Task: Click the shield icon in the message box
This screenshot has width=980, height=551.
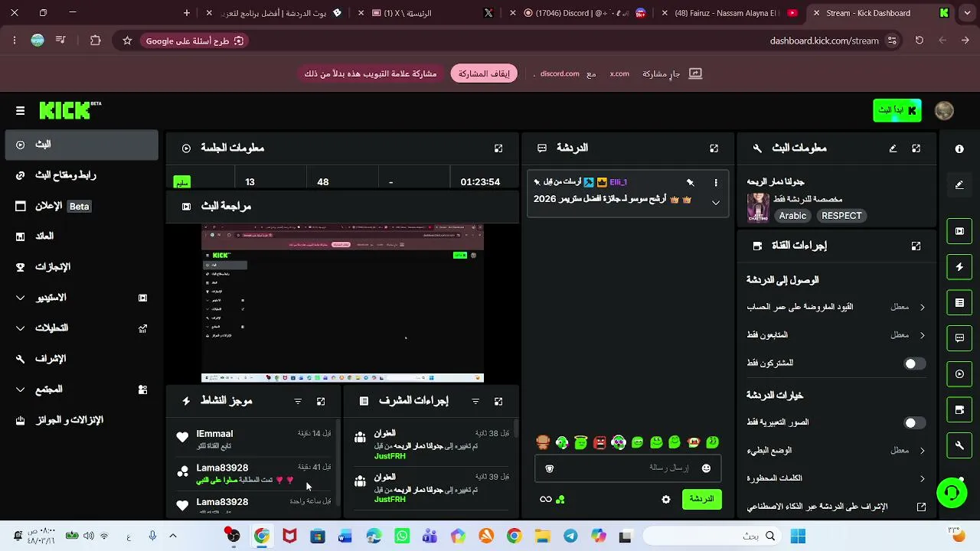Action: coord(549,468)
